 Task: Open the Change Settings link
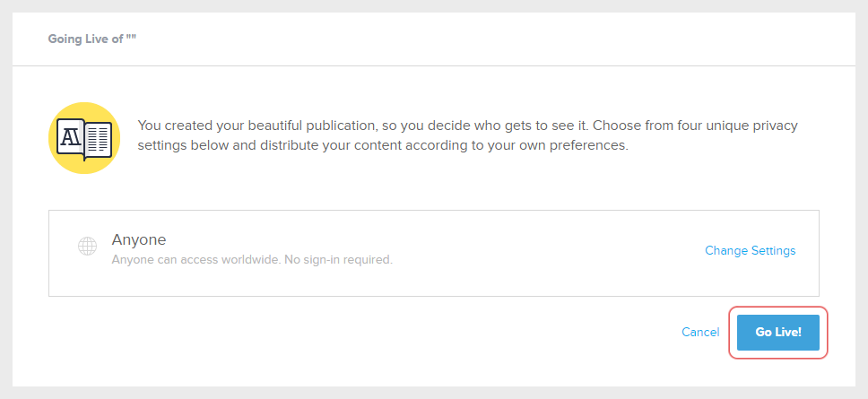point(750,250)
